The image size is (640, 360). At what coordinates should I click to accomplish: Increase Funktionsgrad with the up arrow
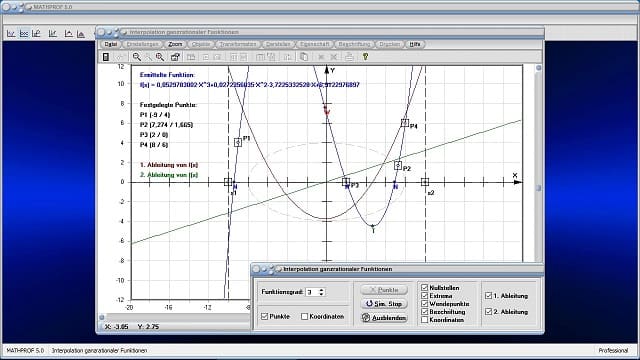coord(321,290)
